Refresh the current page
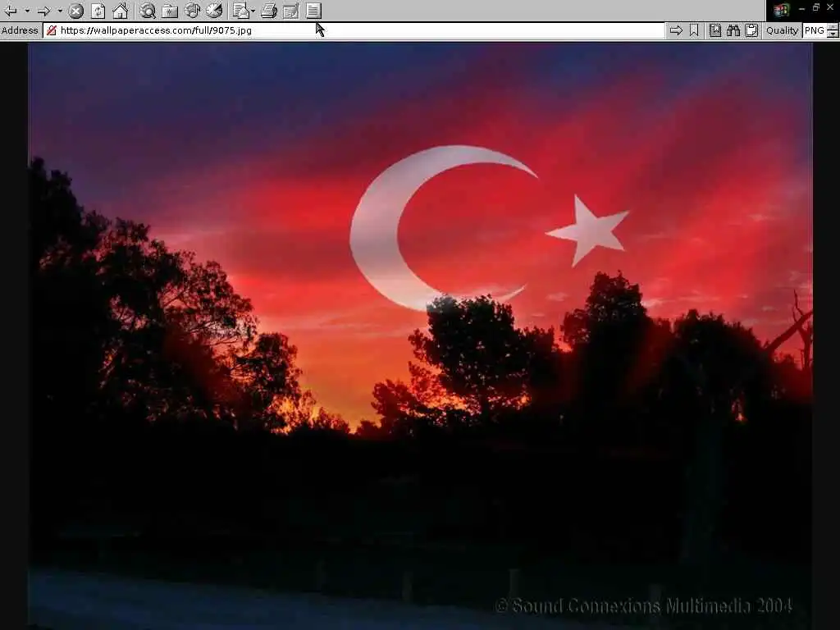 [x=98, y=11]
